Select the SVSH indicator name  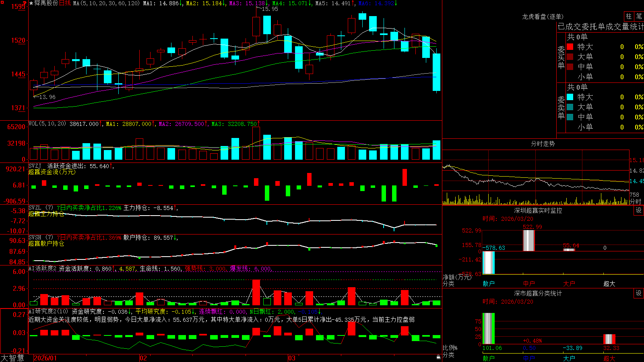tap(35, 238)
